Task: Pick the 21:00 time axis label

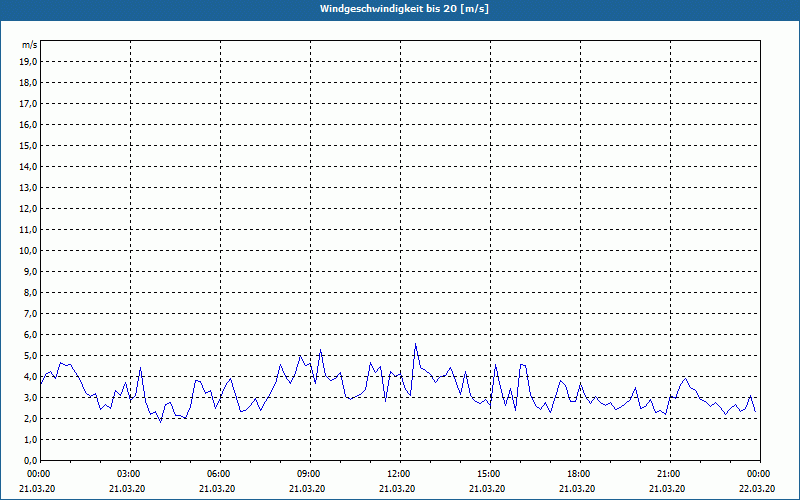Action: click(668, 474)
